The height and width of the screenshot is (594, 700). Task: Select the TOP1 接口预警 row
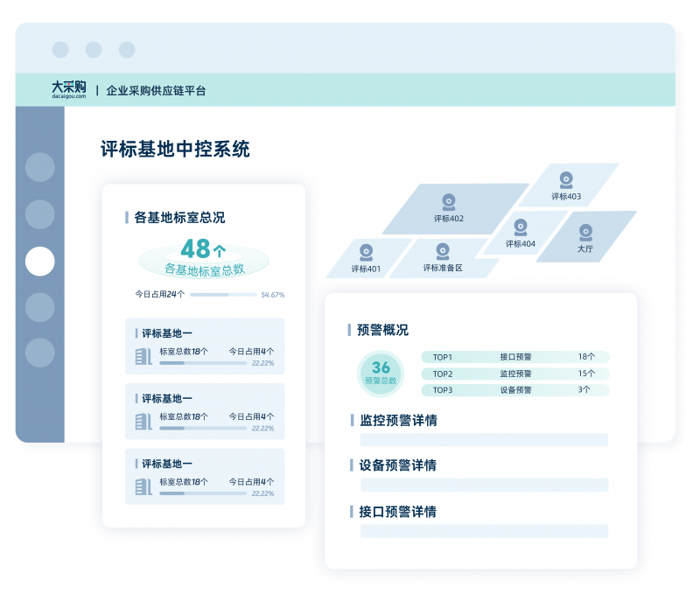(x=514, y=357)
